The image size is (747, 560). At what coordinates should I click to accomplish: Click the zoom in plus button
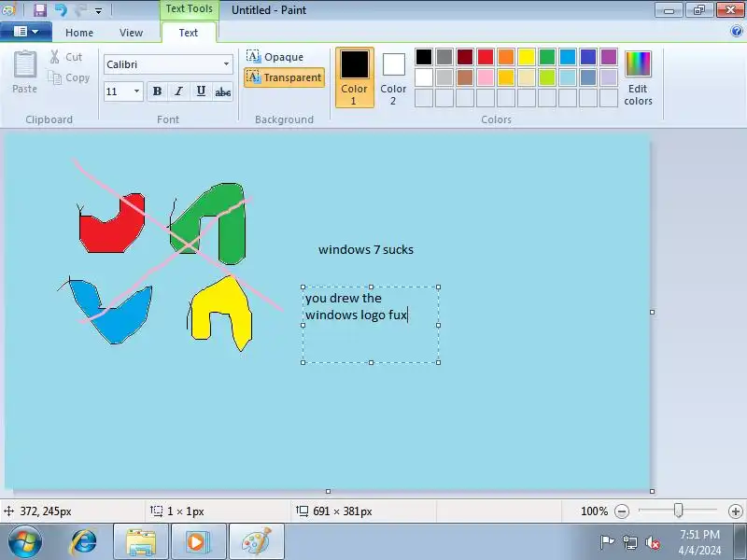(x=736, y=511)
